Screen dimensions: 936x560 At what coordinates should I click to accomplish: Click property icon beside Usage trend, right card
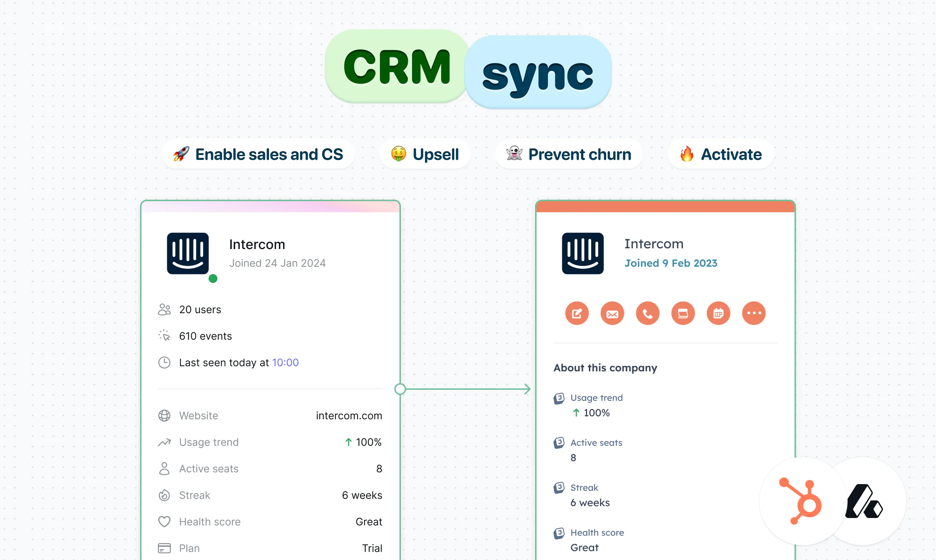559,399
